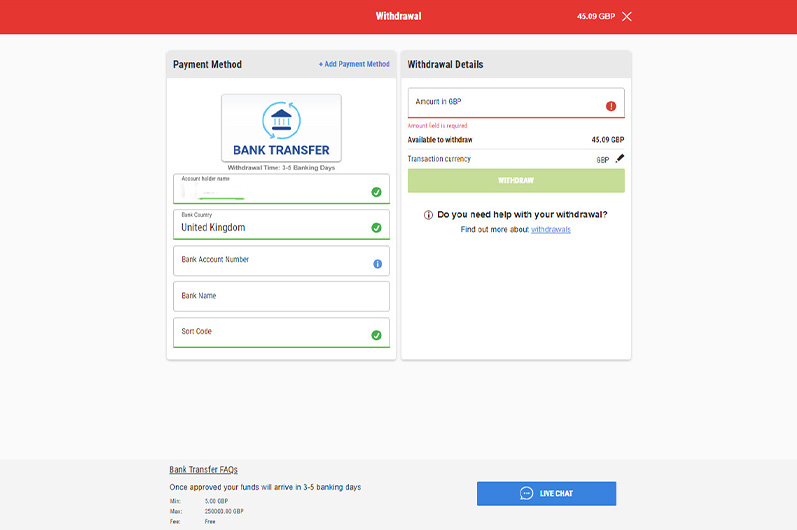The height and width of the screenshot is (530, 797).
Task: Click the help info icon beside withdrawal question
Action: click(x=429, y=215)
